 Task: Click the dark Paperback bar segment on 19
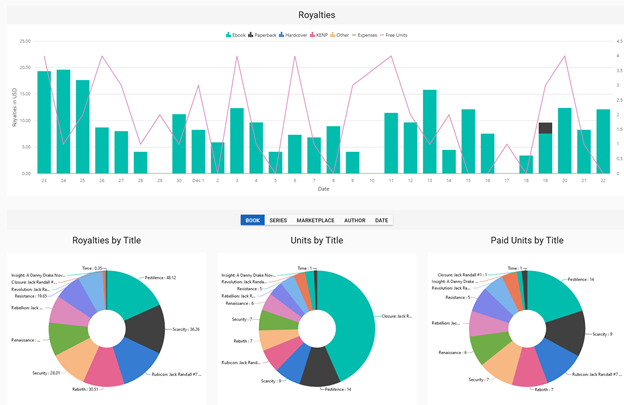(545, 128)
